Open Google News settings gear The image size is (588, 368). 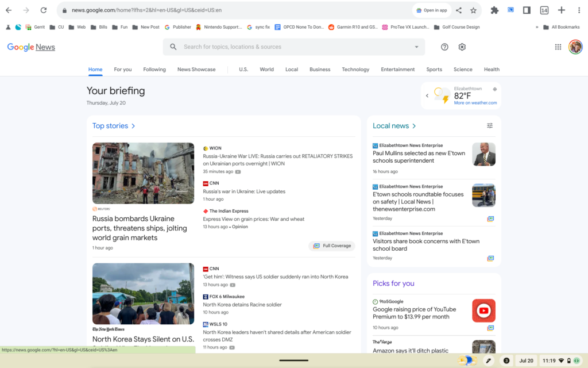[462, 47]
